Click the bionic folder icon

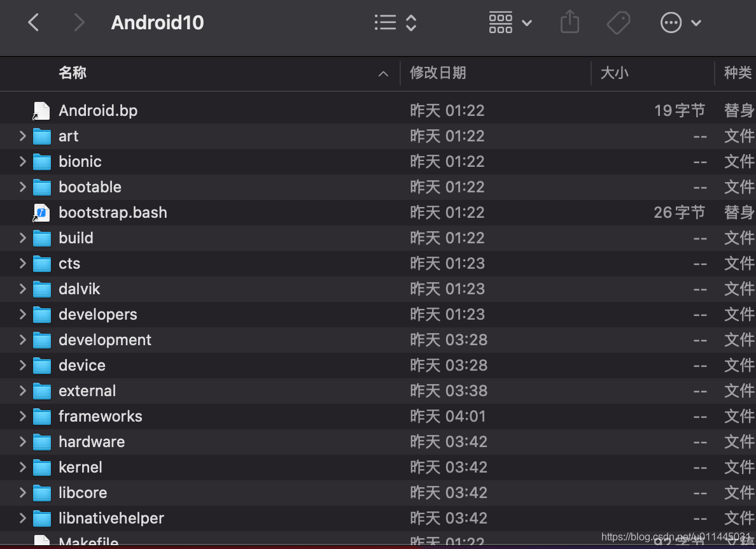point(42,162)
